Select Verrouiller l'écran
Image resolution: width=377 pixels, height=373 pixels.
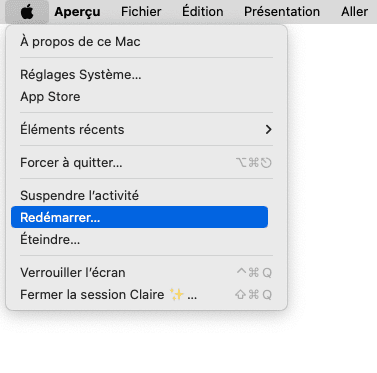click(139, 273)
